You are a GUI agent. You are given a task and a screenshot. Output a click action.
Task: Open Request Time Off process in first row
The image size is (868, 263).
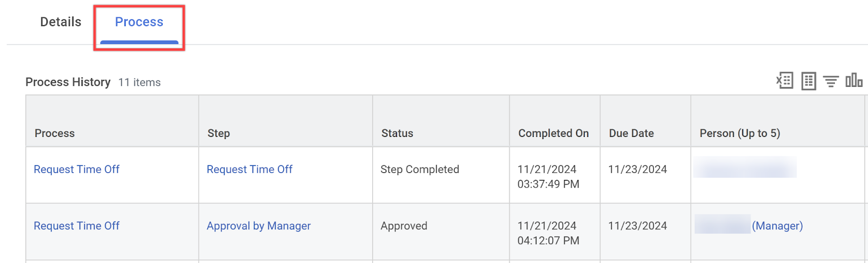76,170
